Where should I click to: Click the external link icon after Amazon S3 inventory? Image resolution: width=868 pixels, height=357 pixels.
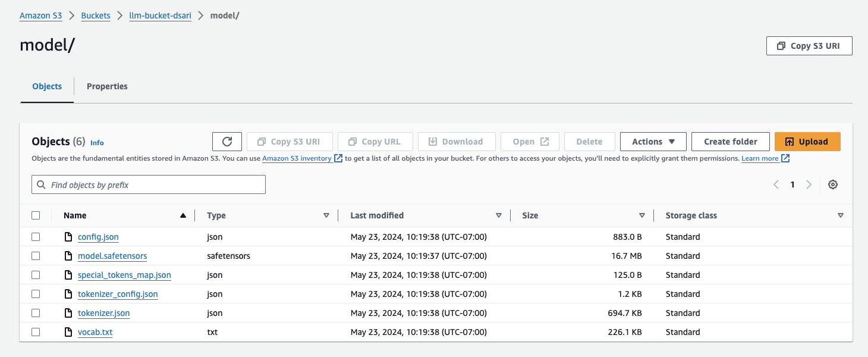338,158
